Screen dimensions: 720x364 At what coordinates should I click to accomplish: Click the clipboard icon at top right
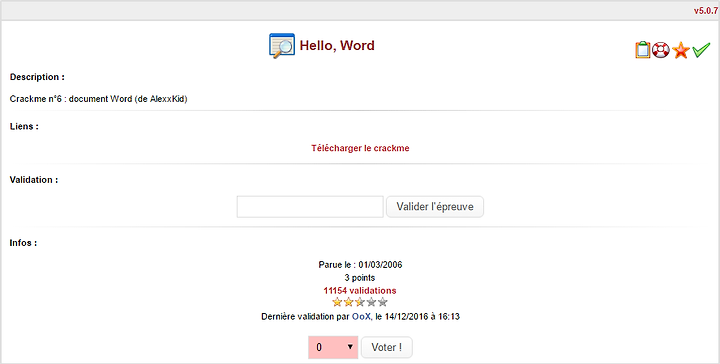point(643,50)
